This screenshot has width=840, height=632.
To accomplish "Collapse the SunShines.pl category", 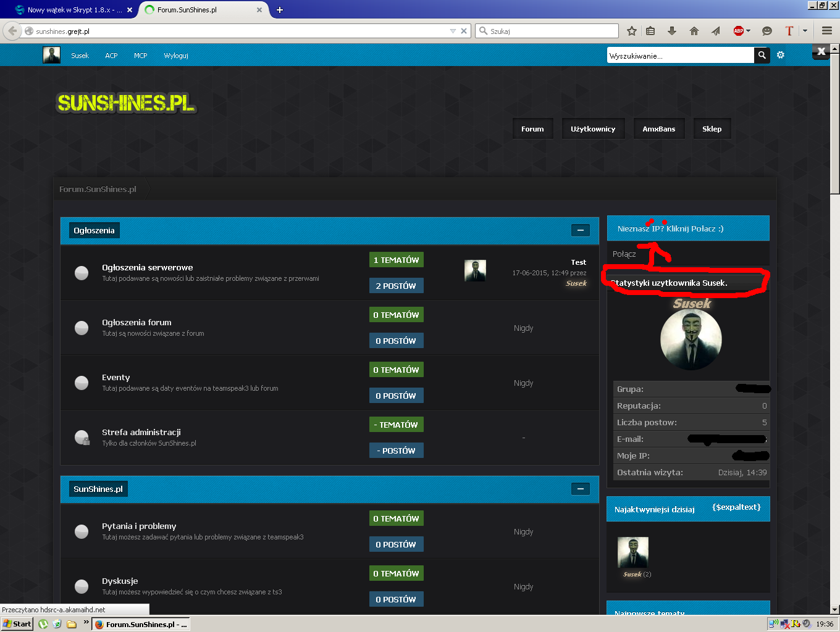I will pyautogui.click(x=580, y=489).
